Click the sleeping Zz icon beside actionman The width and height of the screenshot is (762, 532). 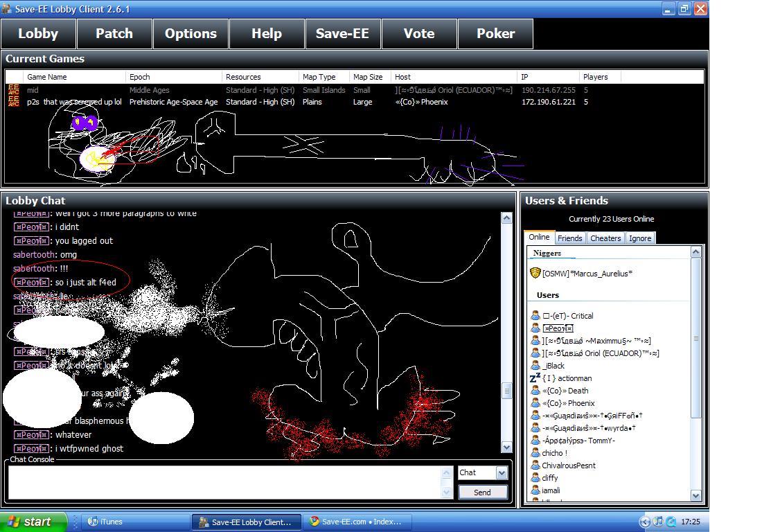click(x=535, y=378)
